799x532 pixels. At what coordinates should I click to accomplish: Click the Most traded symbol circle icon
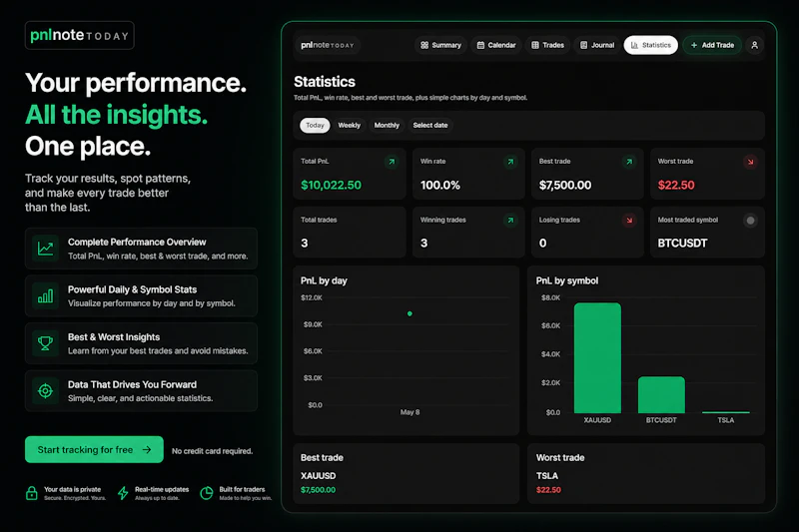tap(750, 221)
